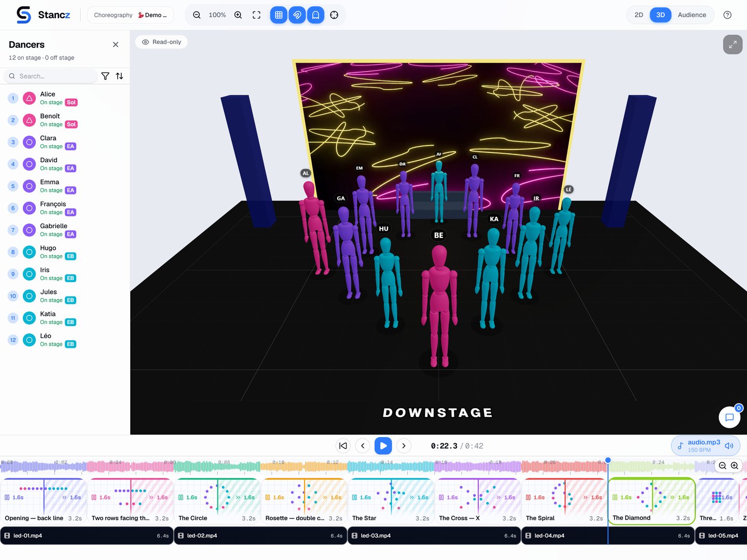
Task: Click the recenter crosshair icon
Action: tap(334, 15)
